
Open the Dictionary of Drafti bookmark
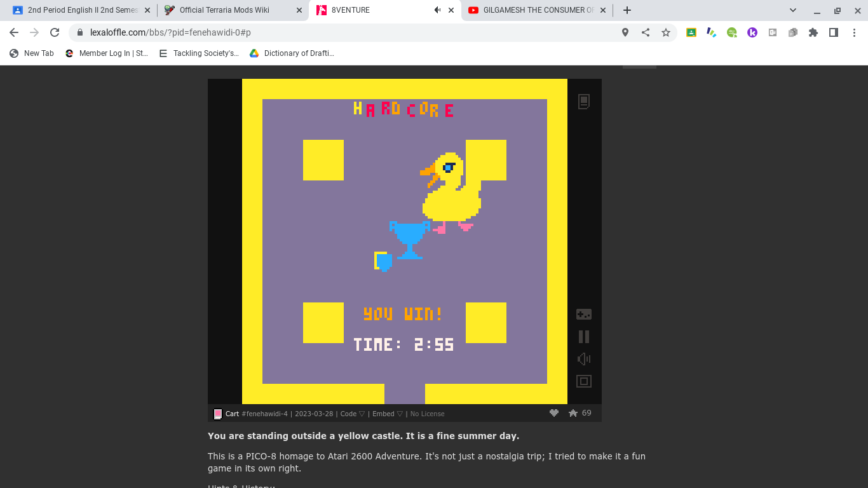click(x=292, y=53)
